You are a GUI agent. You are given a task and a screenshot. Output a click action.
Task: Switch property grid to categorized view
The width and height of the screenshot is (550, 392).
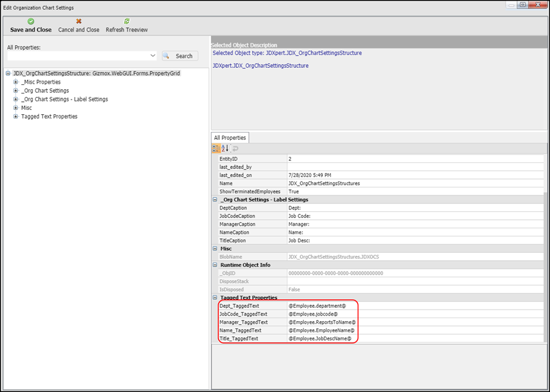pos(216,148)
